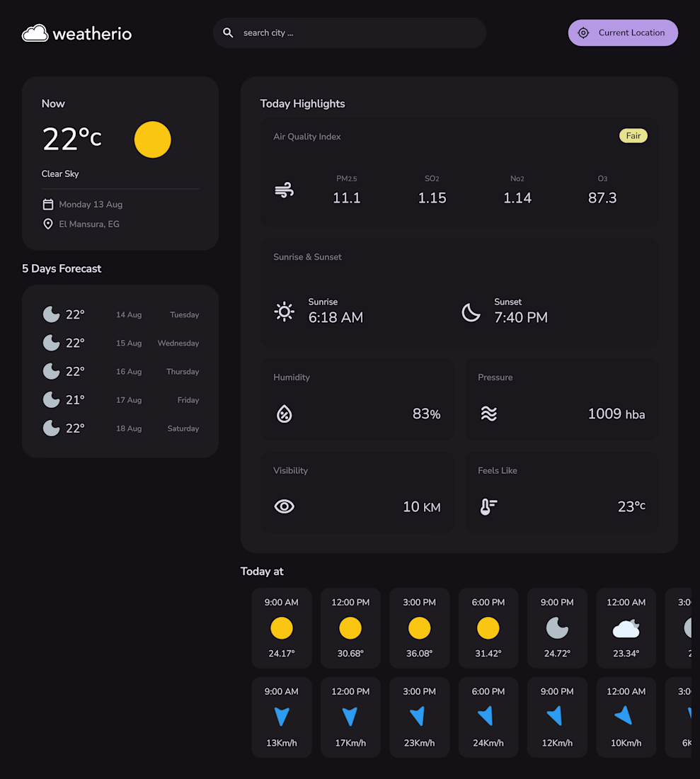Click the Fair air quality badge

click(633, 136)
